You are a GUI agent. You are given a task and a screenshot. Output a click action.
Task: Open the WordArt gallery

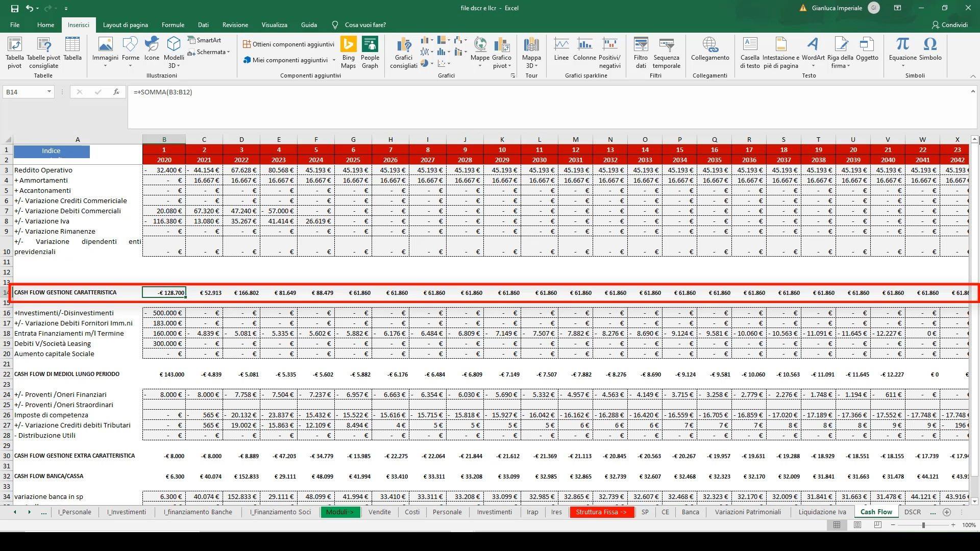813,53
